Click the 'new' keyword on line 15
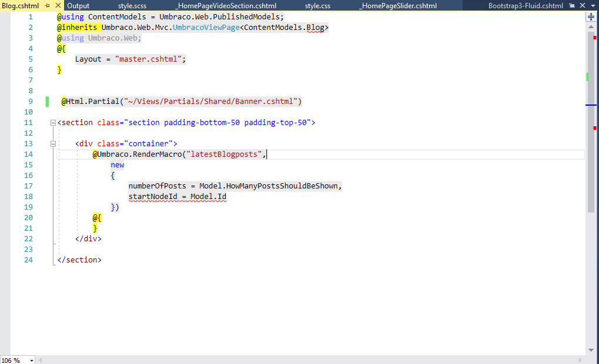 [118, 165]
